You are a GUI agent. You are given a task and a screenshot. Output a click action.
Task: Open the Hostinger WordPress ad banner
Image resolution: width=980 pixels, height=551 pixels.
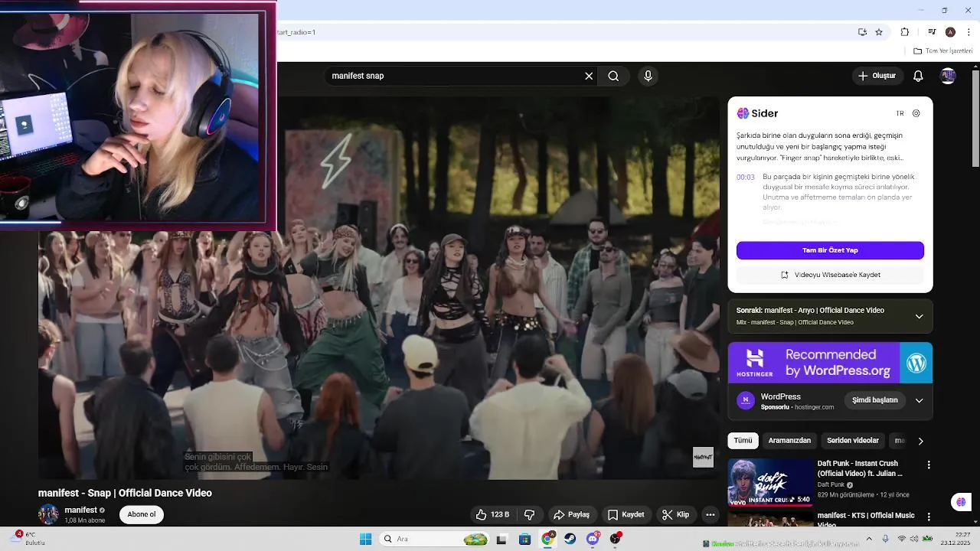(830, 363)
